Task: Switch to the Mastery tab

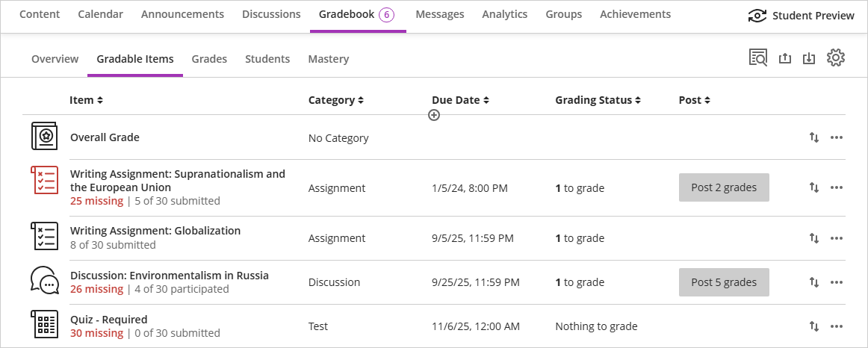Action: (328, 59)
